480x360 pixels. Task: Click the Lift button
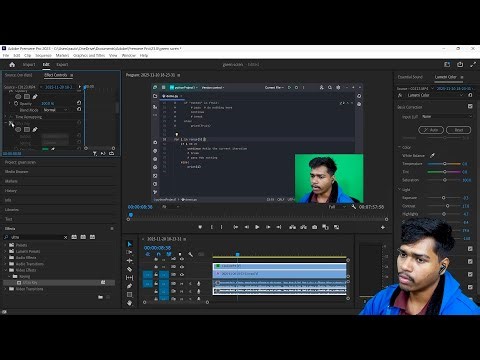click(x=293, y=227)
